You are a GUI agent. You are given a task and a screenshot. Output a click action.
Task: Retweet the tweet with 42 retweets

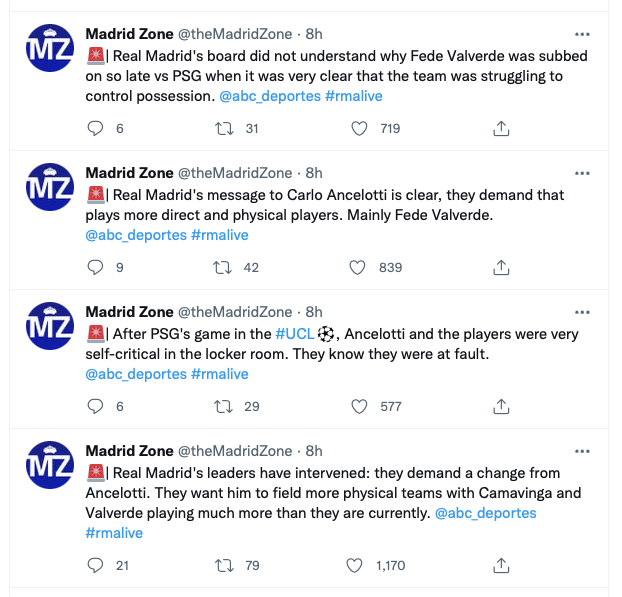(222, 267)
